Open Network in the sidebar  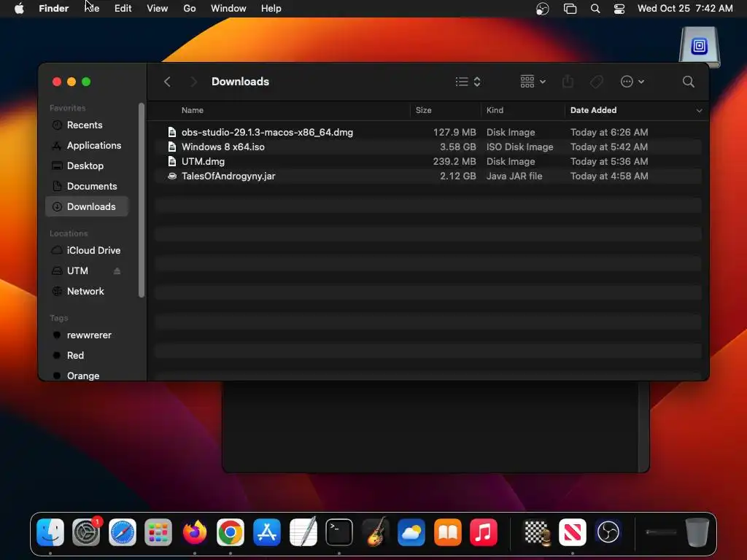click(87, 292)
